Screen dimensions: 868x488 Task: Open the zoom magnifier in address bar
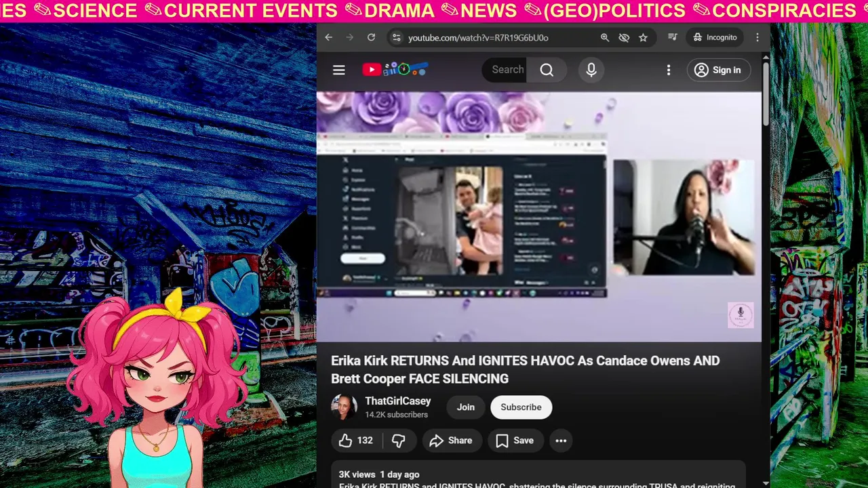(605, 37)
